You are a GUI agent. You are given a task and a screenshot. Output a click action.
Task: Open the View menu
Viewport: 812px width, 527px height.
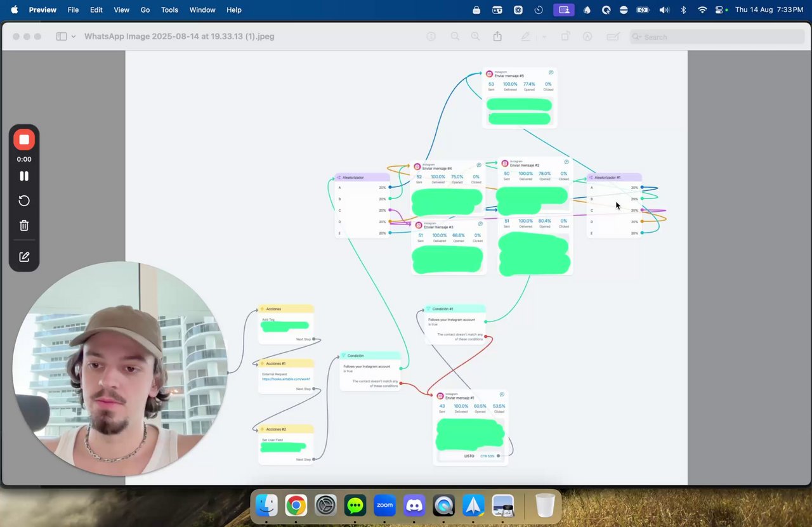121,10
